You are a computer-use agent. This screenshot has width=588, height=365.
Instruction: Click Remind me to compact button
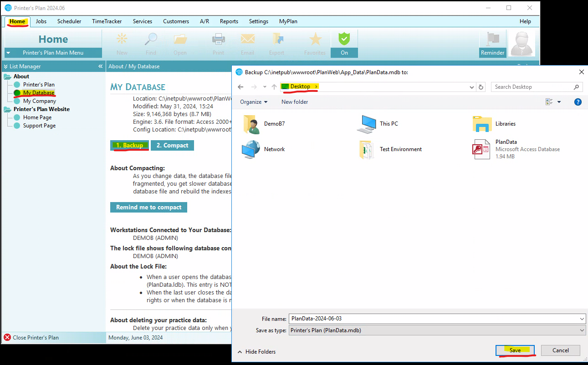tap(148, 207)
